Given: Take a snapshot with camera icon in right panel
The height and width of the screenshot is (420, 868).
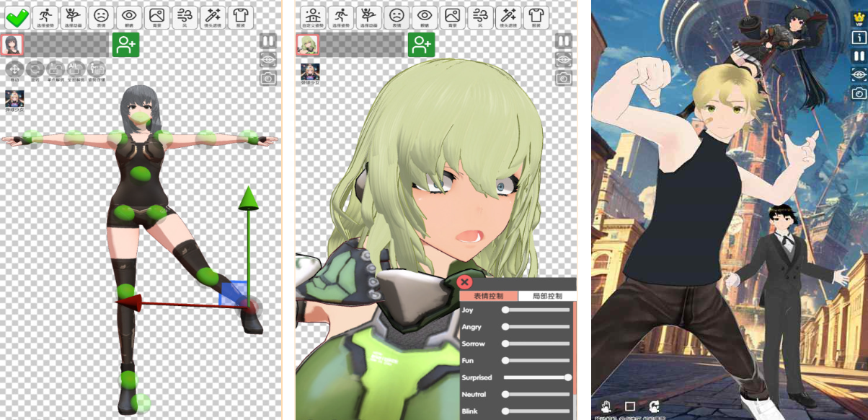Looking at the screenshot, I should click(859, 93).
